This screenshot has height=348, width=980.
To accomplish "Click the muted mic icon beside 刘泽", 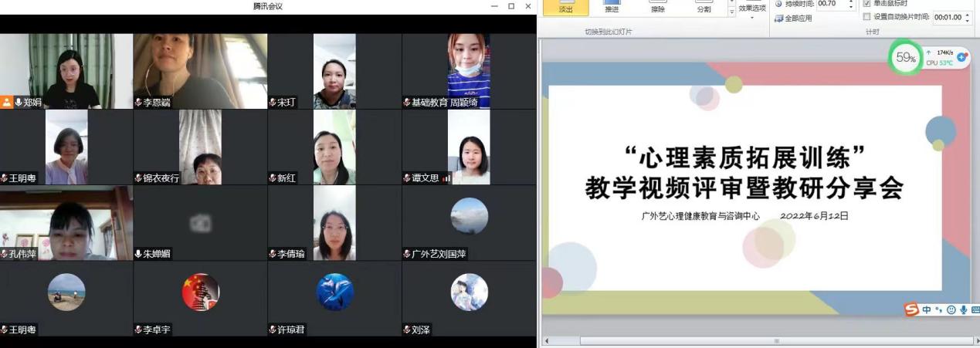I will 407,329.
